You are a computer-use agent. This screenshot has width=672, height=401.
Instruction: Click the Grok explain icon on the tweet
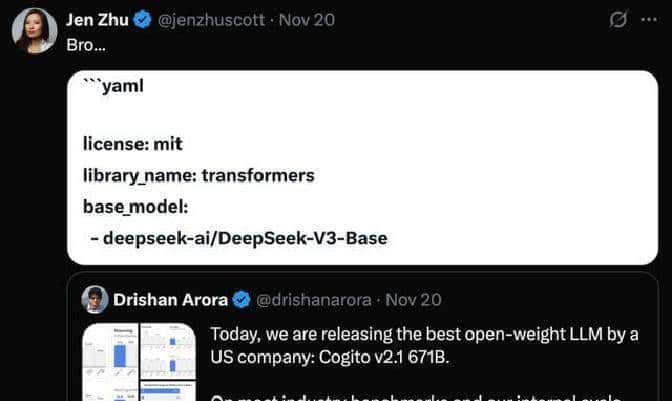click(618, 20)
